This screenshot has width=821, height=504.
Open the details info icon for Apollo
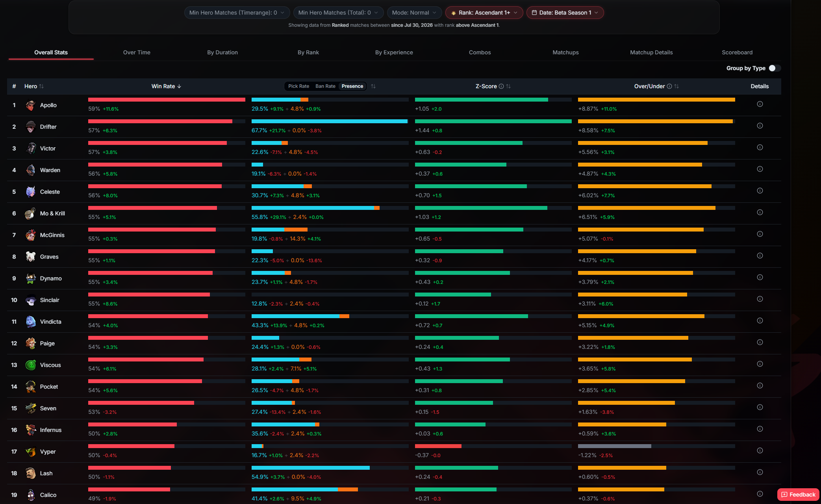(x=760, y=104)
